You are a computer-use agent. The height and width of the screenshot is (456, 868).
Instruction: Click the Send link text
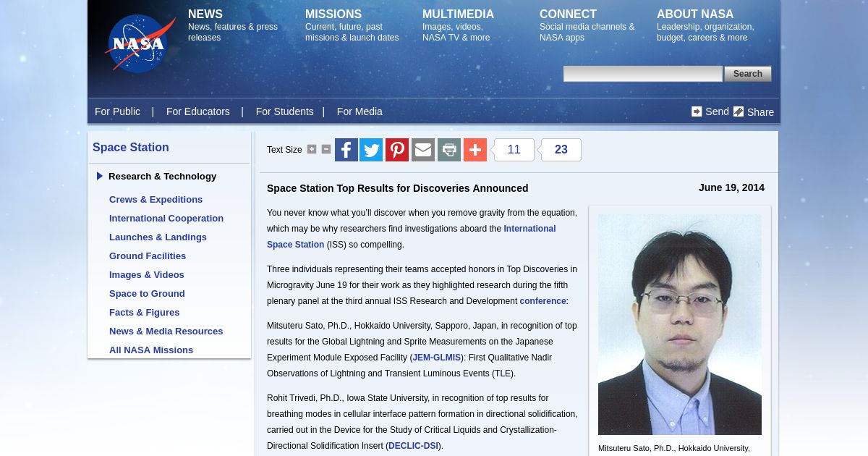tap(717, 111)
